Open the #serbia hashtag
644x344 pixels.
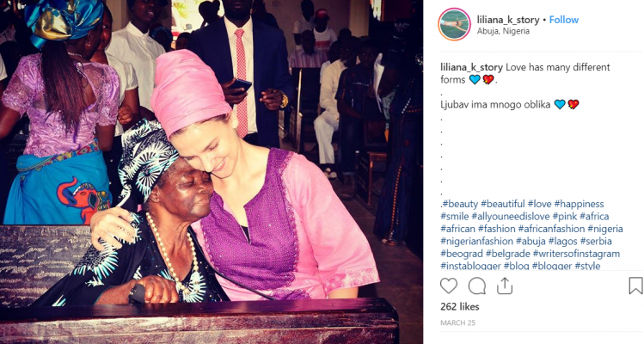click(596, 242)
